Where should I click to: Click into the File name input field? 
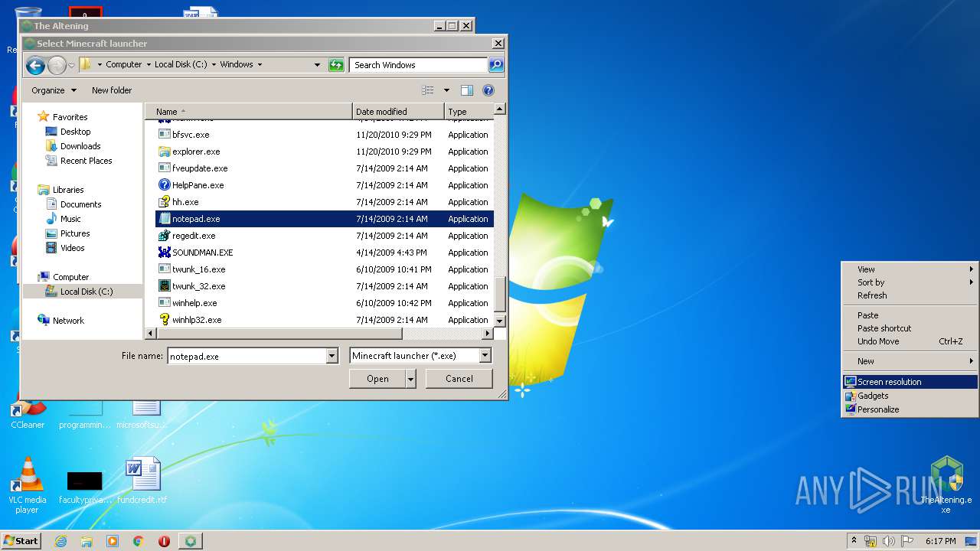[247, 356]
